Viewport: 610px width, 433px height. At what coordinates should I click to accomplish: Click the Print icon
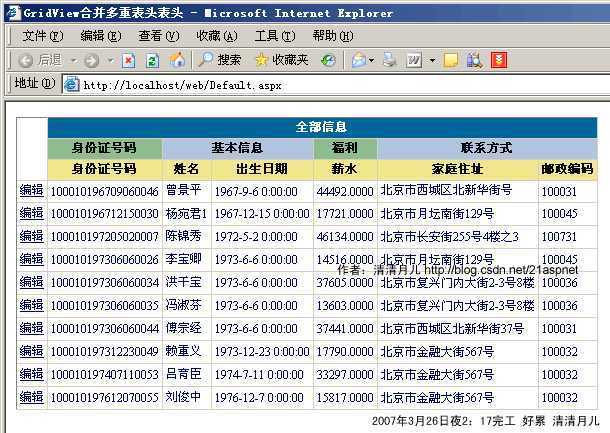[x=389, y=60]
